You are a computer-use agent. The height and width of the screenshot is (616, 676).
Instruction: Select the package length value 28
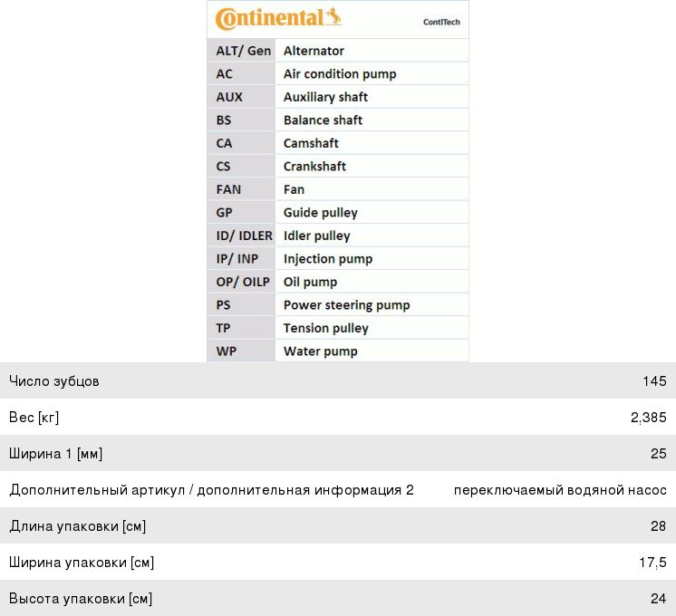tap(659, 526)
